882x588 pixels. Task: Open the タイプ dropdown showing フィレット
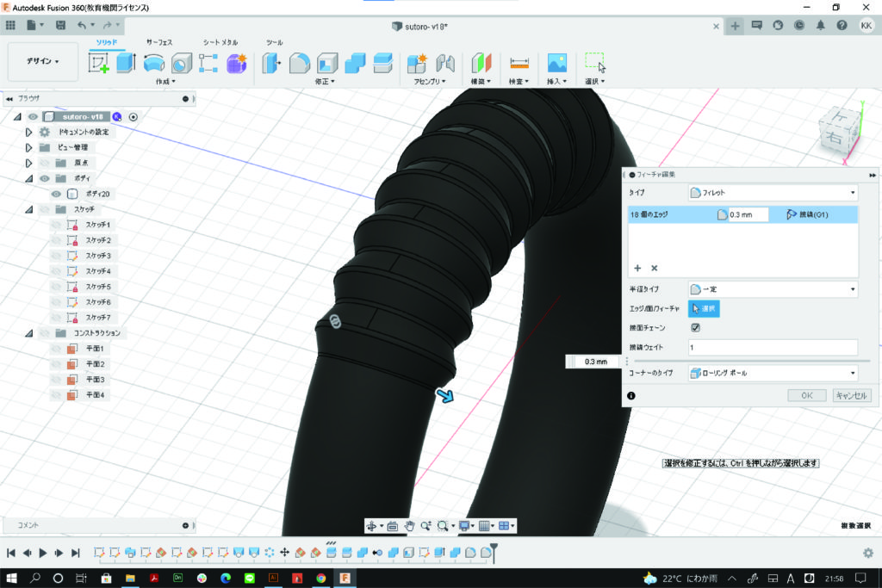coord(773,193)
